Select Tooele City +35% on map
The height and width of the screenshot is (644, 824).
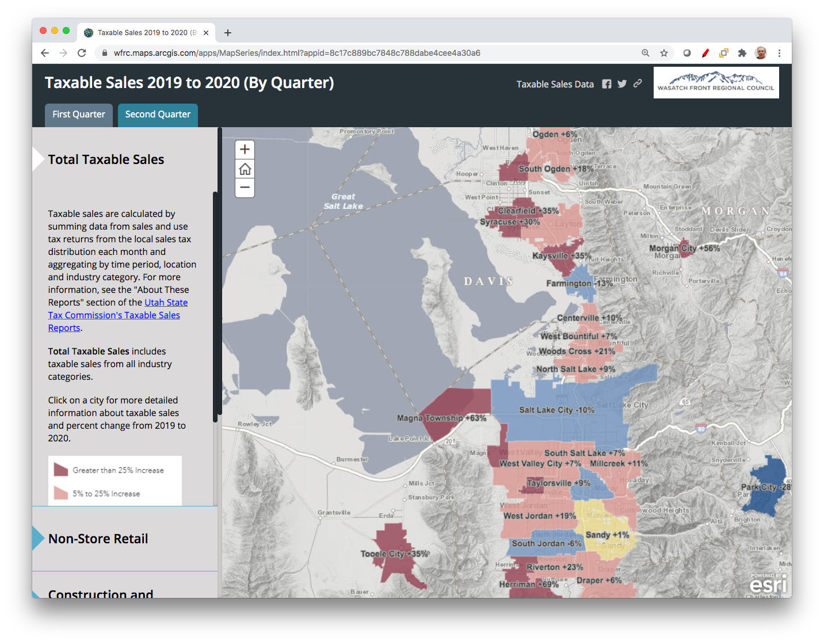point(394,554)
